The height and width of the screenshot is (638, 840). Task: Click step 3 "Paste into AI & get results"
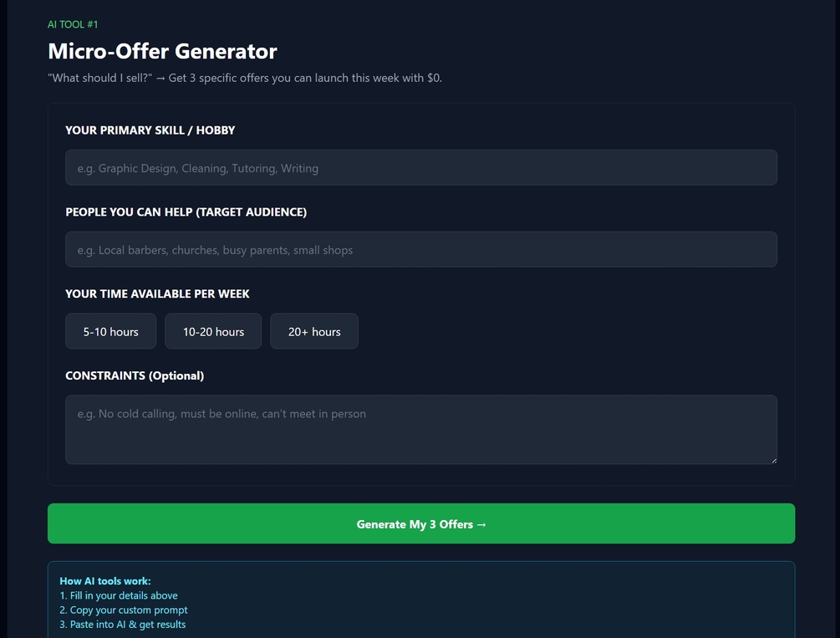coord(123,625)
